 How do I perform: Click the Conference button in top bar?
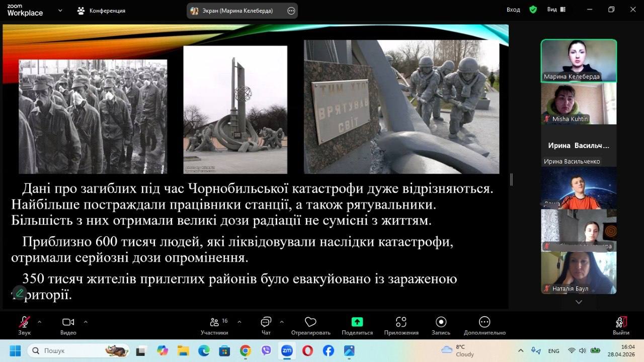101,11
